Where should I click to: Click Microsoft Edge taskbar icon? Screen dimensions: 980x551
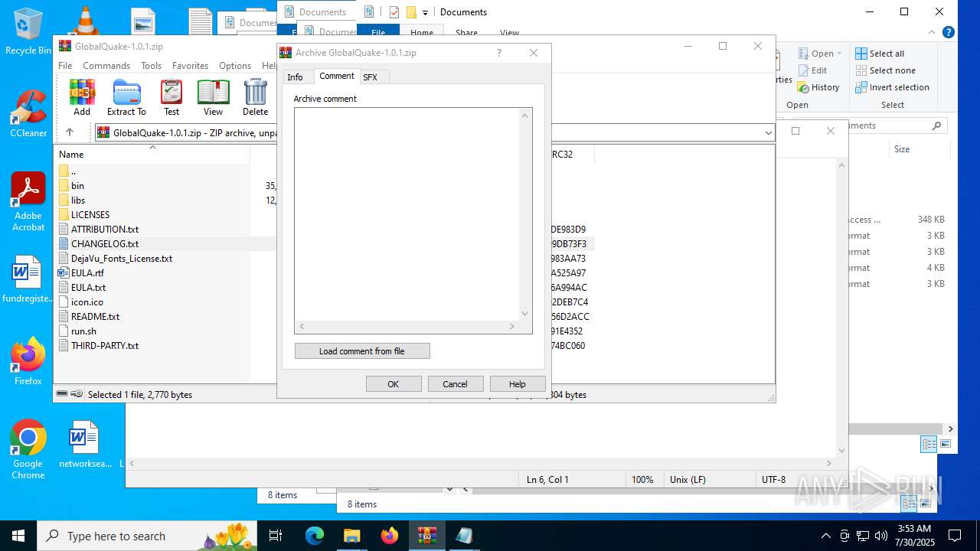(315, 536)
